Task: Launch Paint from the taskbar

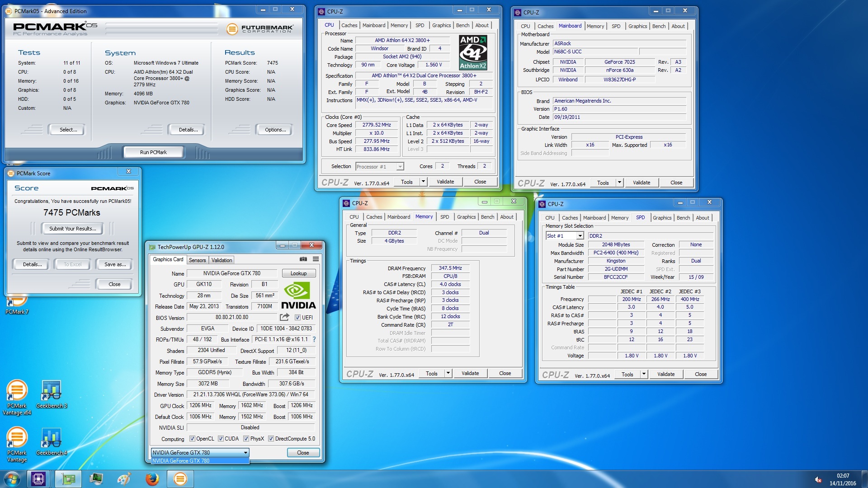Action: tap(124, 479)
